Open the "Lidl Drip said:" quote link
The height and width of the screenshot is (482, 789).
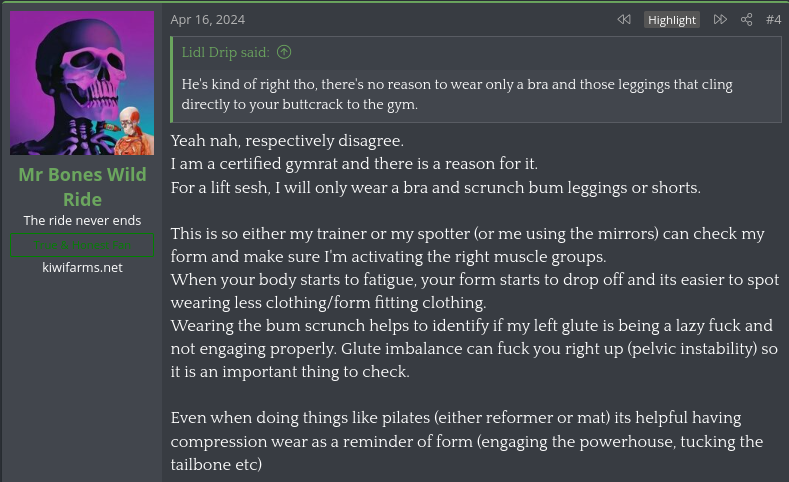click(x=226, y=52)
